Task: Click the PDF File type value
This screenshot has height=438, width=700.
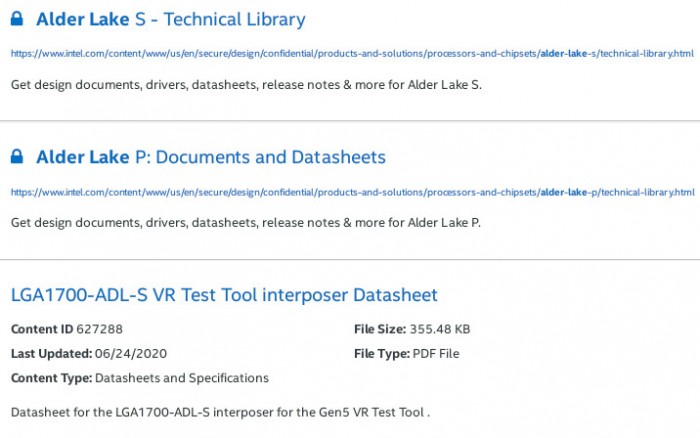Action: [x=436, y=354]
